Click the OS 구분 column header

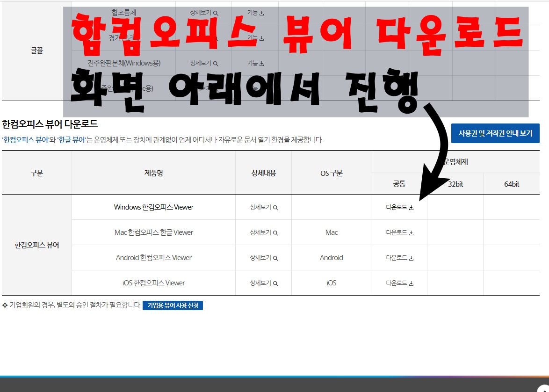(x=331, y=173)
